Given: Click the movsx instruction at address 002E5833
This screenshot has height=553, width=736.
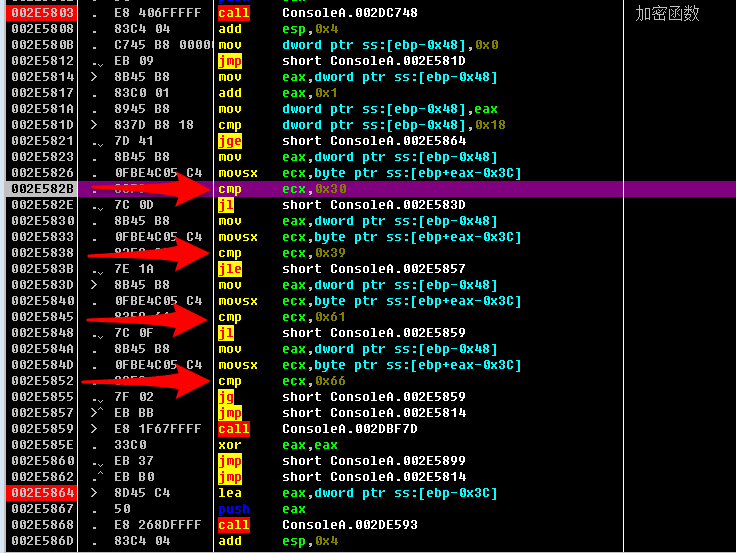Looking at the screenshot, I should [x=369, y=237].
